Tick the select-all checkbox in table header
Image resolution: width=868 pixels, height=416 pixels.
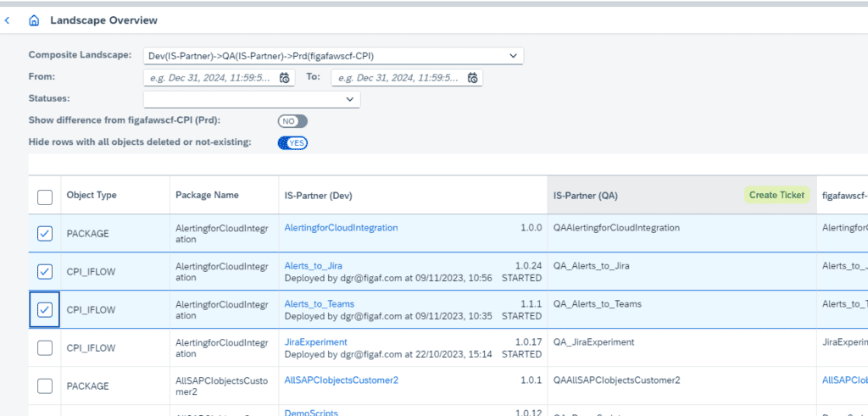[x=45, y=197]
